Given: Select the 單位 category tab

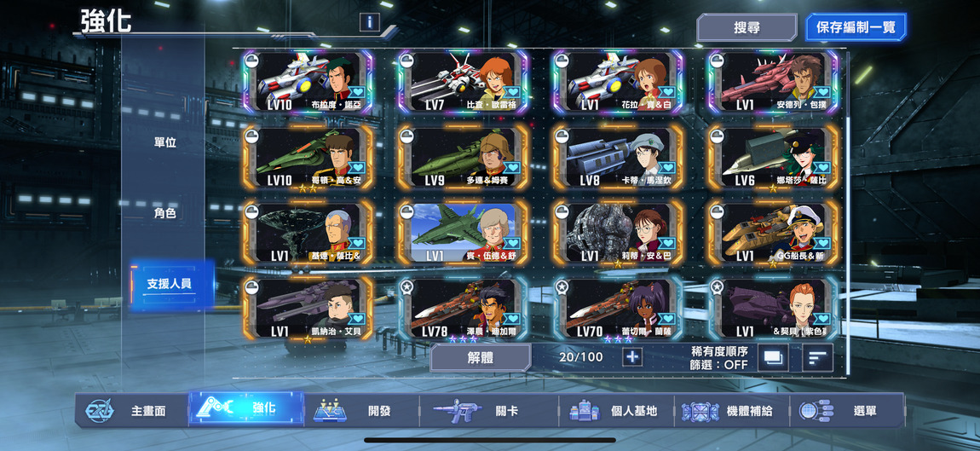Looking at the screenshot, I should [x=165, y=142].
